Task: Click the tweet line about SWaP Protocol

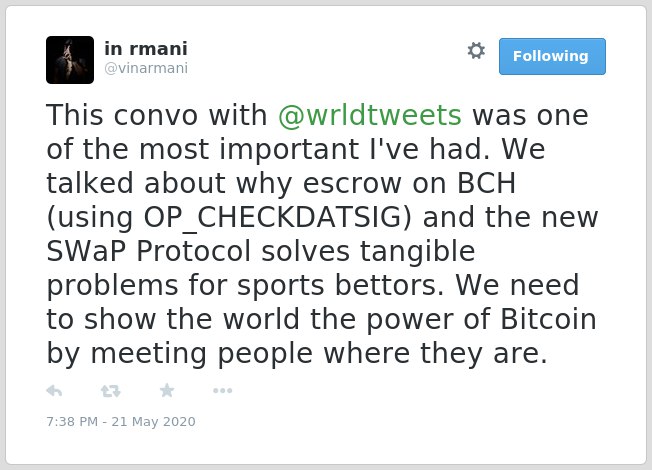Action: [x=261, y=252]
